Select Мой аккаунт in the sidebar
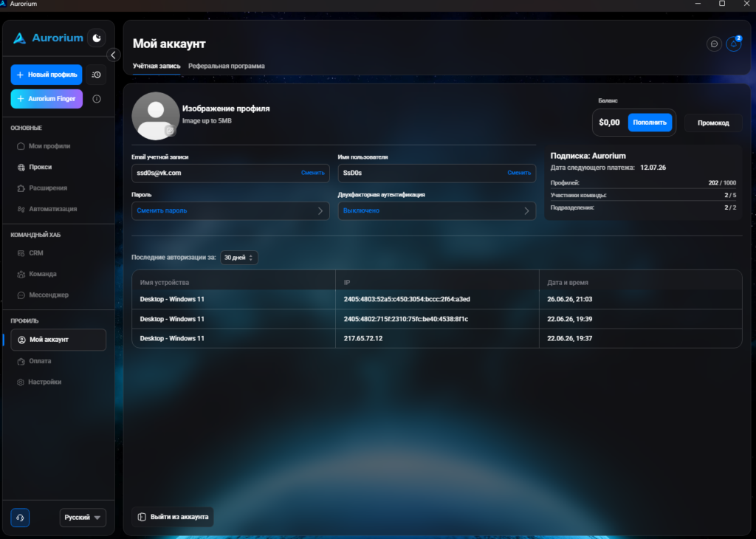 [x=58, y=340]
